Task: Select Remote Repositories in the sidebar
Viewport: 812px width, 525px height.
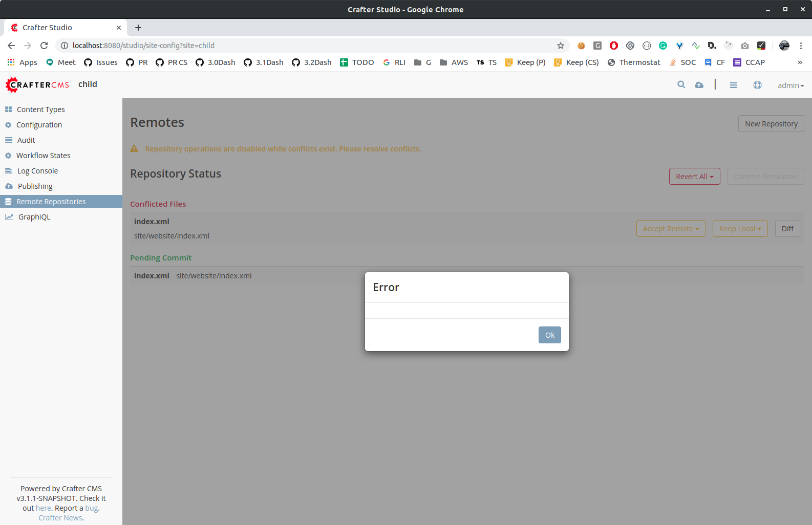Action: pyautogui.click(x=61, y=202)
